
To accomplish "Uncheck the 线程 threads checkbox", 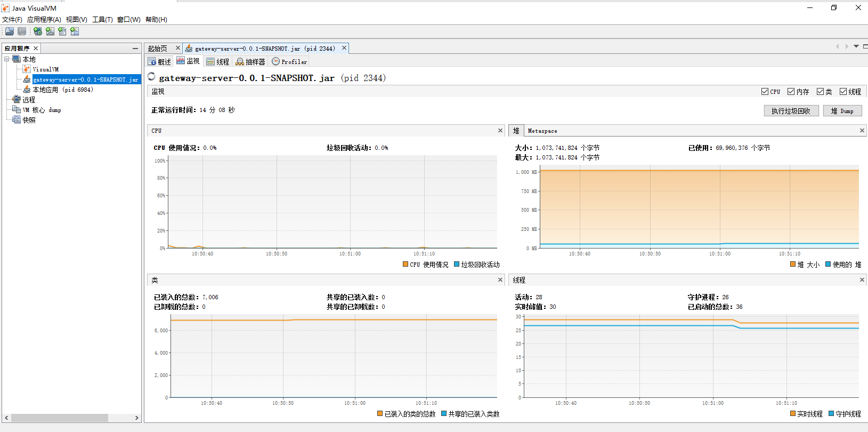I will [x=843, y=92].
